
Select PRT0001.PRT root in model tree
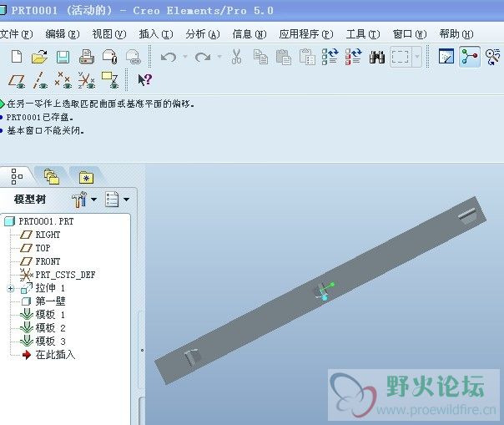(39, 221)
